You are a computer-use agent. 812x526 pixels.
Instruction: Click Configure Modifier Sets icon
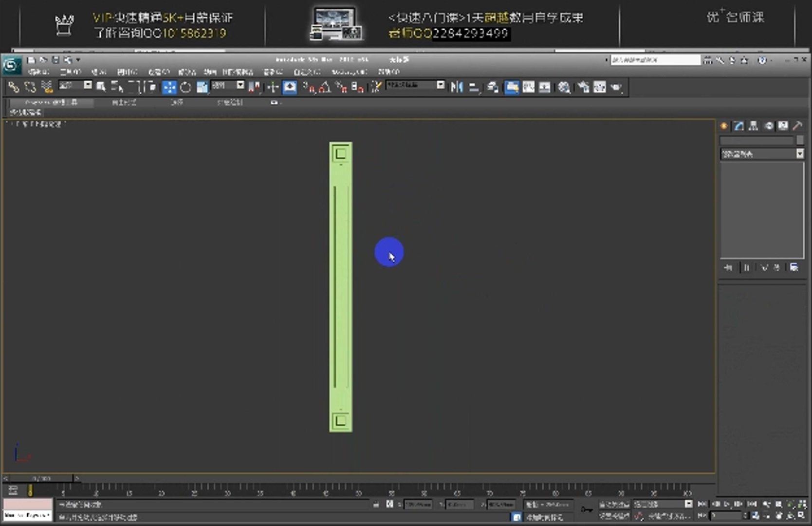[794, 267]
